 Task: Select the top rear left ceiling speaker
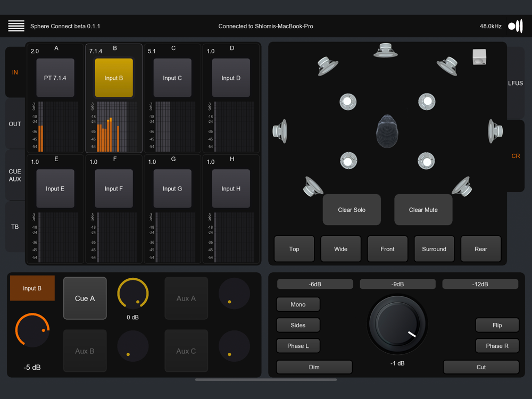coord(348,161)
